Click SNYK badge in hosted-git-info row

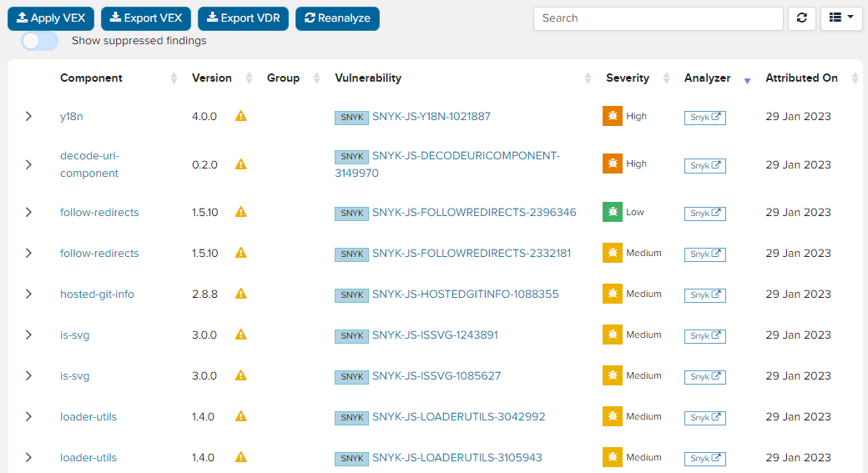[x=351, y=295]
